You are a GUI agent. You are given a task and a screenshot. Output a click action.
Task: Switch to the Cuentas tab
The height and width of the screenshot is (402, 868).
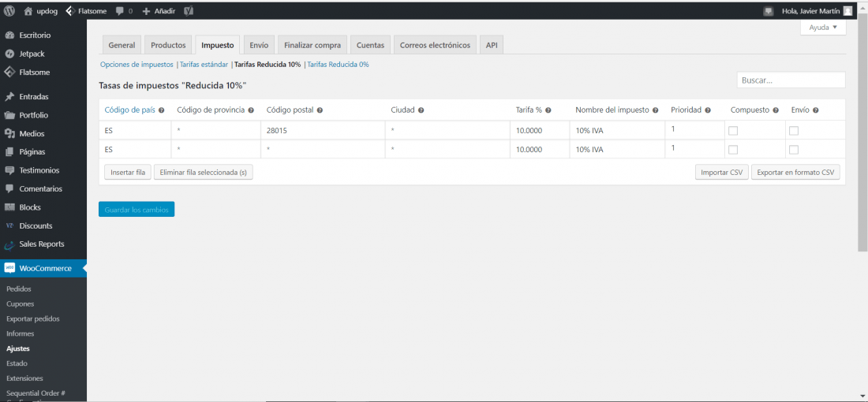(370, 46)
